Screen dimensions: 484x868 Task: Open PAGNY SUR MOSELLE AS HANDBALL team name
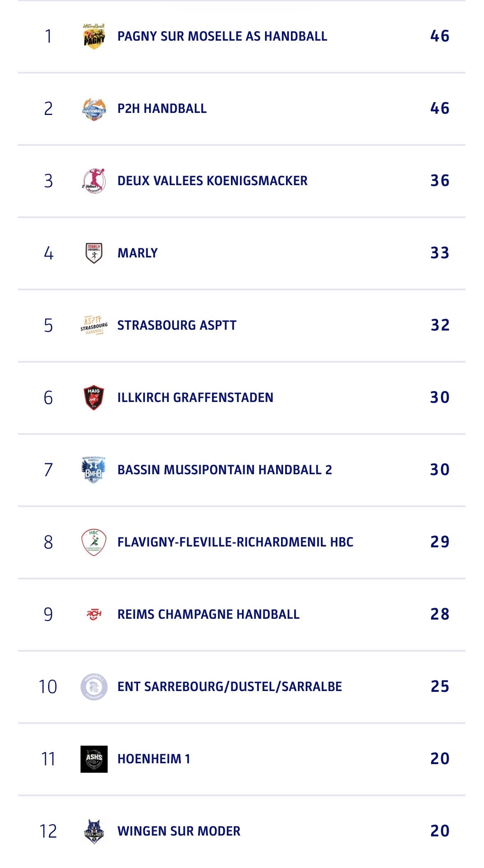[222, 37]
